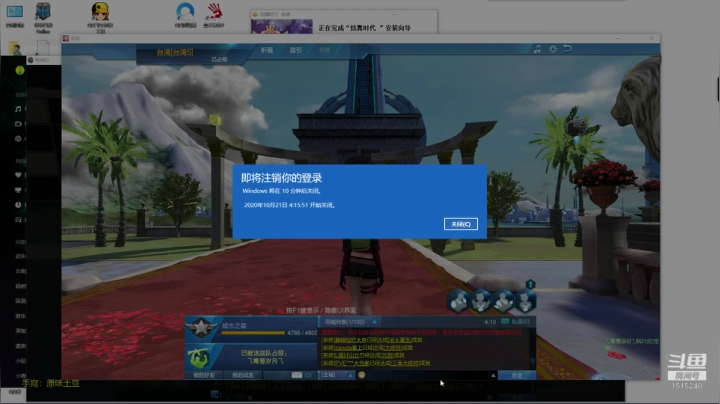
Task: Click the emoji face icon in chat input
Action: [361, 375]
